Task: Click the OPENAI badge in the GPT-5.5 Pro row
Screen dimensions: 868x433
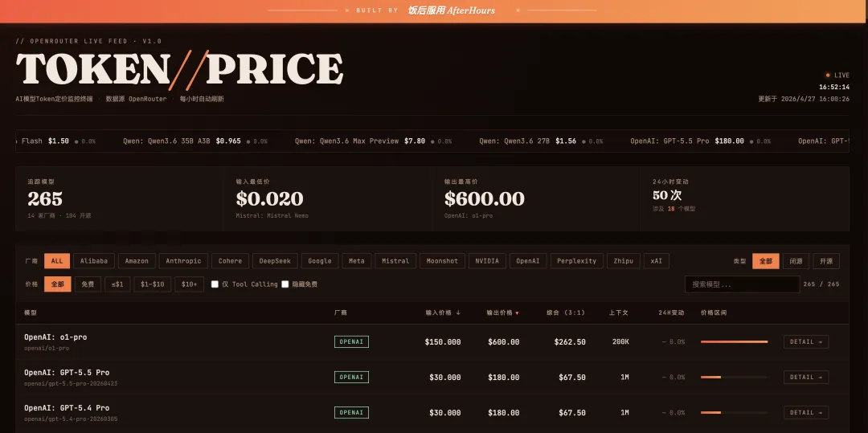Action: tap(351, 377)
